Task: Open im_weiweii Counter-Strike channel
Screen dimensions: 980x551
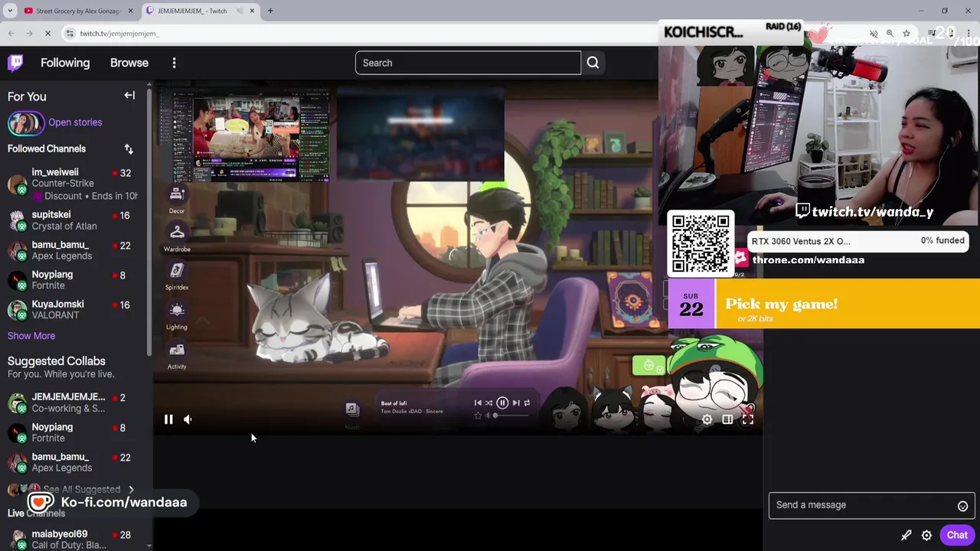Action: pos(73,184)
